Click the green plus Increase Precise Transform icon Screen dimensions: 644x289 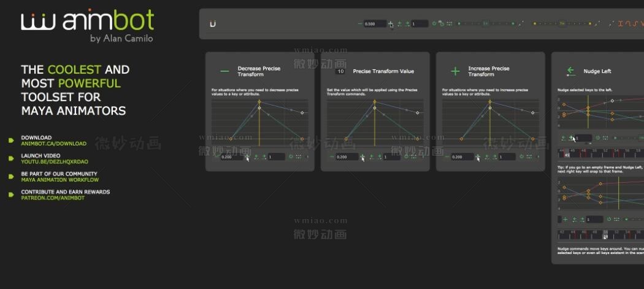(x=455, y=71)
